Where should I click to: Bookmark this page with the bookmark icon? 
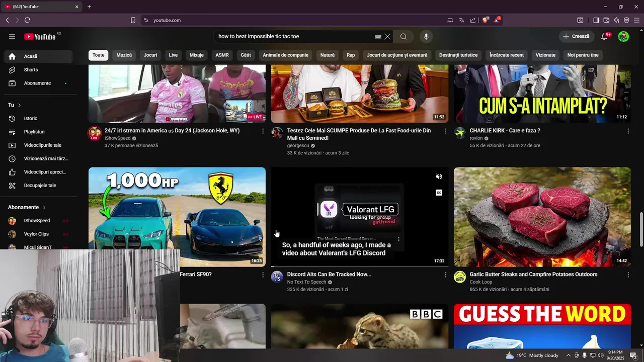133,20
